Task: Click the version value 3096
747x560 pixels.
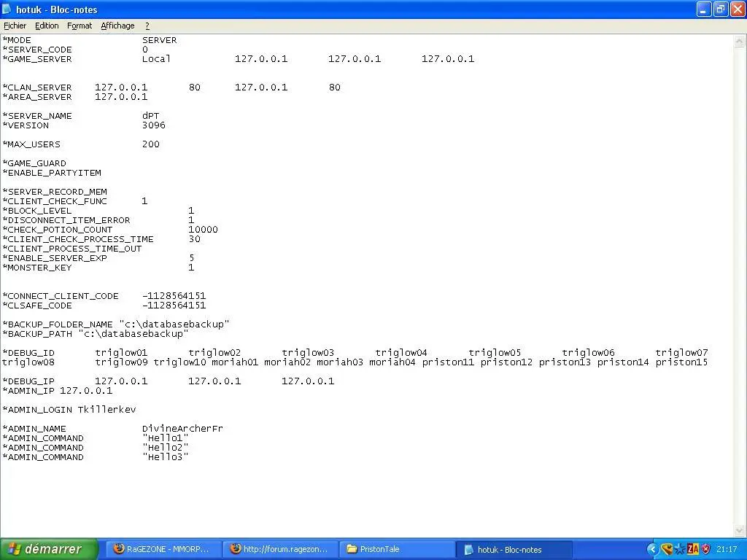Action: point(153,125)
